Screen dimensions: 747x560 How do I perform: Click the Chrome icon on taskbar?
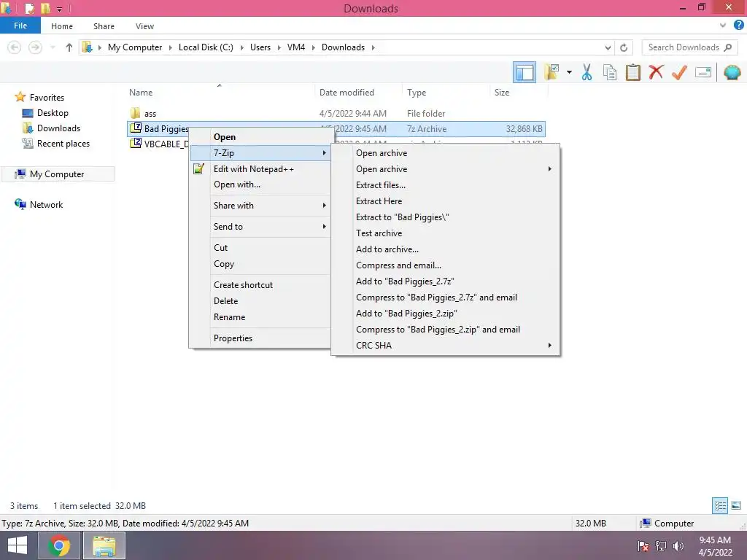(x=58, y=545)
